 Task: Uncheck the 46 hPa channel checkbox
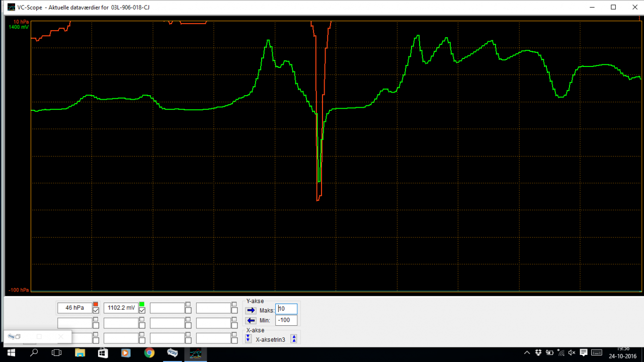96,310
